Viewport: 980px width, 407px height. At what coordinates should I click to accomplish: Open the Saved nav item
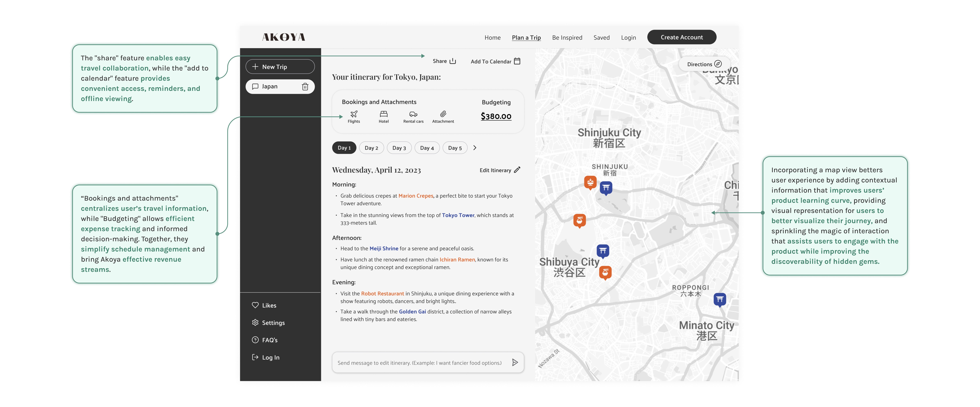pyautogui.click(x=601, y=38)
